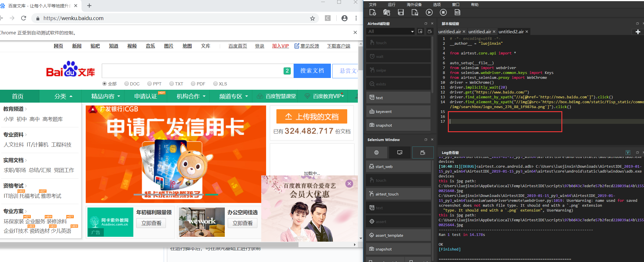Click the text command in Airtest assistant panel
This screenshot has height=262, width=644.
tap(398, 98)
